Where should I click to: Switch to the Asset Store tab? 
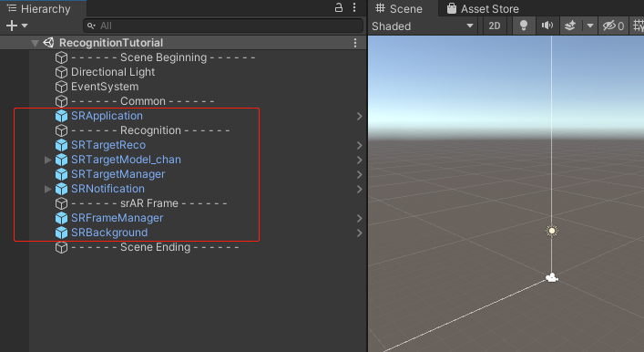click(x=483, y=8)
